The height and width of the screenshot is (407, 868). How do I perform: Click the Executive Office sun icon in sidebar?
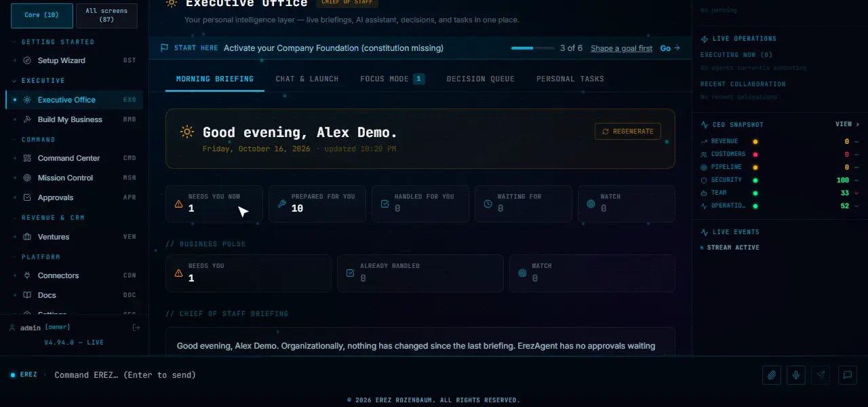tap(27, 100)
